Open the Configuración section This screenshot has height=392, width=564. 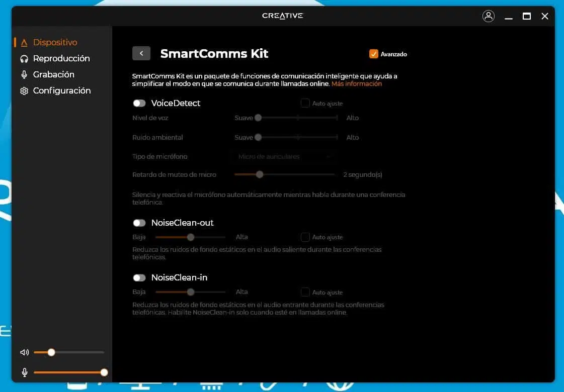coord(61,90)
